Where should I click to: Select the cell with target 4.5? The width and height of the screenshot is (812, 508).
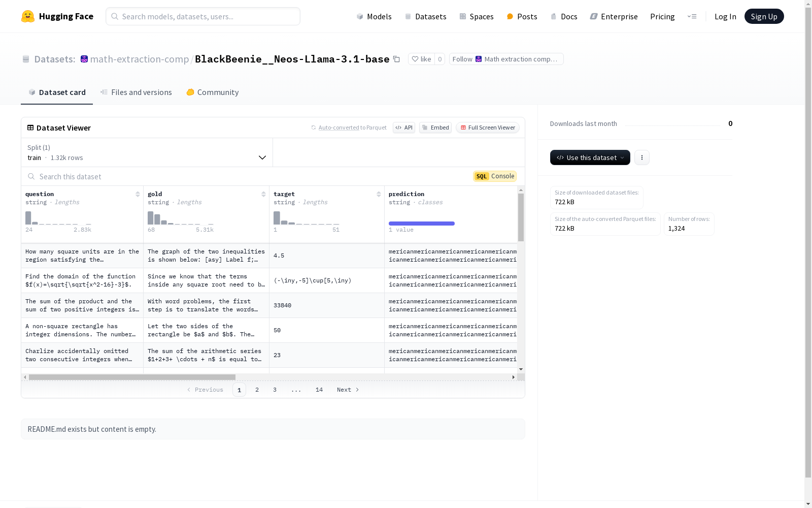click(x=327, y=256)
